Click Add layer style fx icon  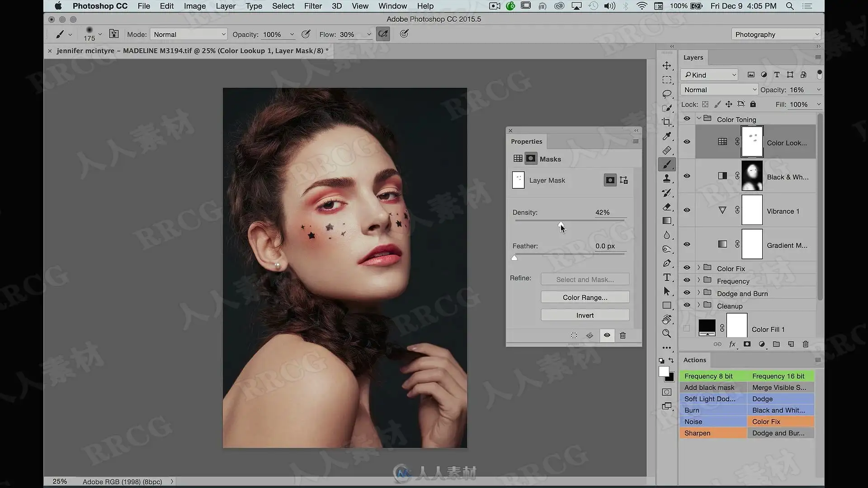pos(732,344)
